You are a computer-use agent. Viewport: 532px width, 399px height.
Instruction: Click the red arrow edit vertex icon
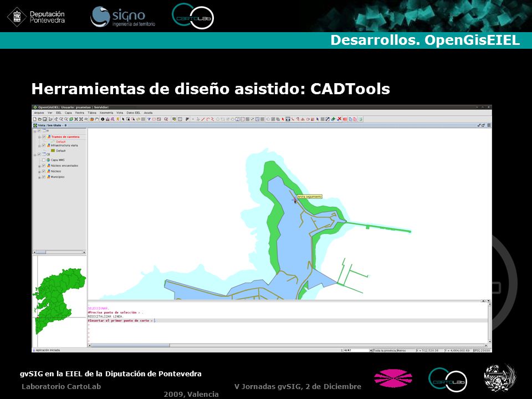(x=282, y=119)
